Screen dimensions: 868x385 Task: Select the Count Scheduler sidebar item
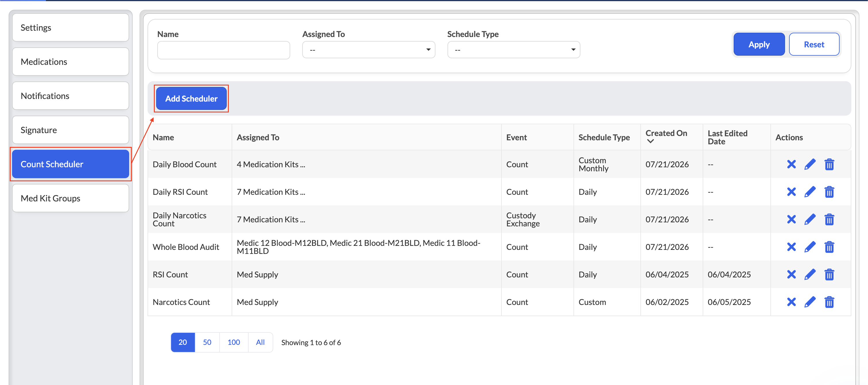coord(70,164)
